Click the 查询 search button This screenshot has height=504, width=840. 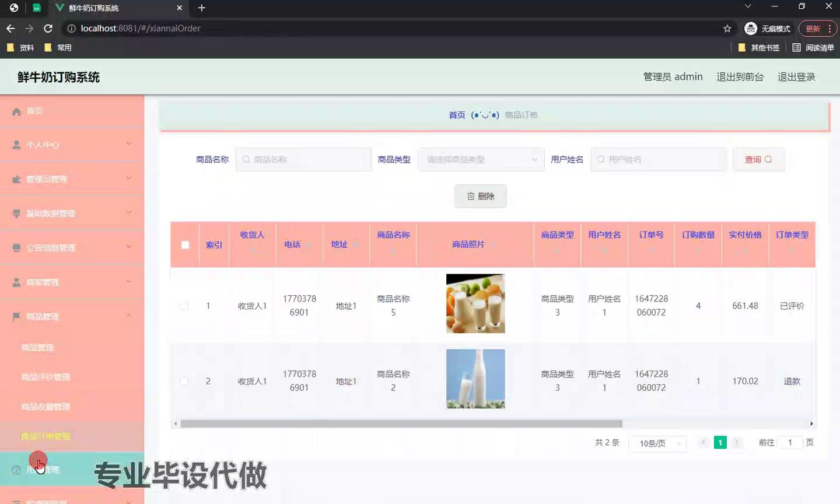coord(758,159)
